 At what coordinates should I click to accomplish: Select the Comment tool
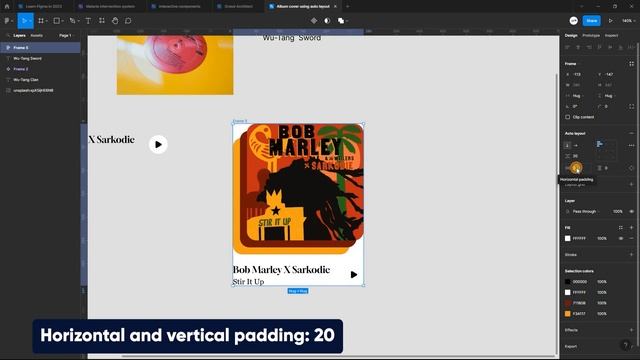pyautogui.click(x=128, y=21)
